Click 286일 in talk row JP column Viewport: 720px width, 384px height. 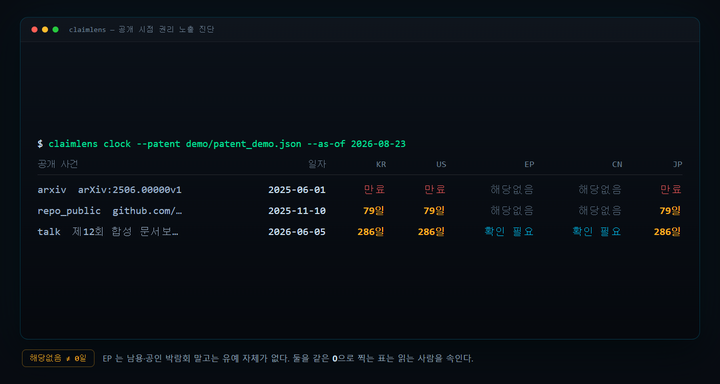[668, 232]
